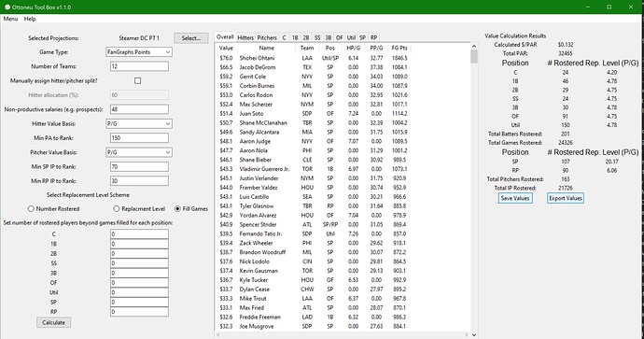The height and width of the screenshot is (339, 644).
Task: Select the Juan Soto row
Action: (313, 113)
